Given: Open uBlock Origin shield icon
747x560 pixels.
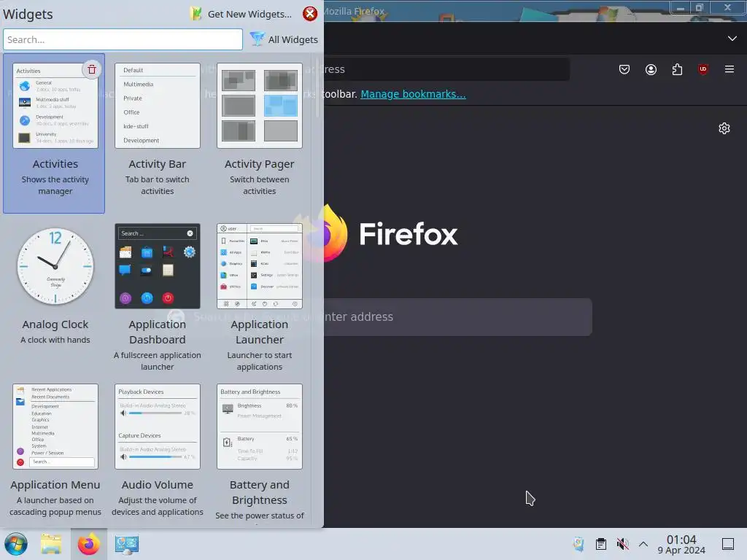Looking at the screenshot, I should pos(703,69).
